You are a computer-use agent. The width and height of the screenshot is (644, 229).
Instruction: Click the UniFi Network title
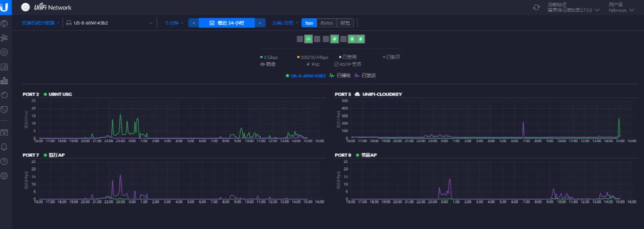pos(53,7)
